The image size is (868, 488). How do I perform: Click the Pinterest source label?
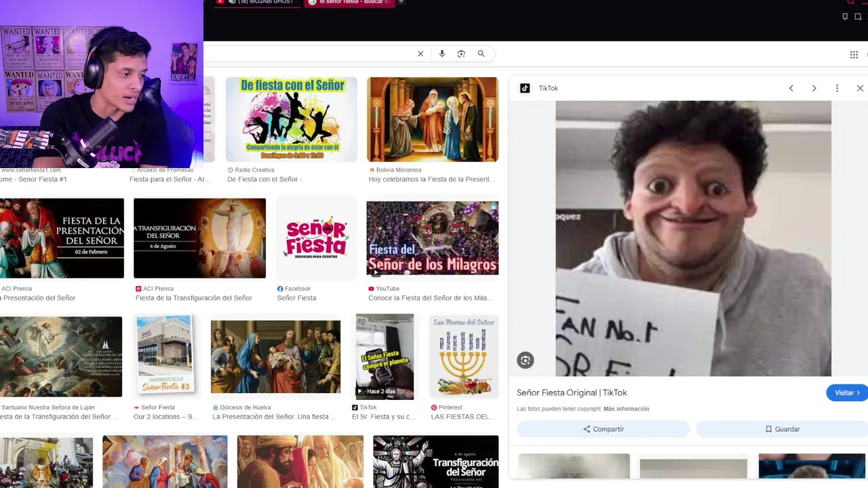(x=450, y=407)
